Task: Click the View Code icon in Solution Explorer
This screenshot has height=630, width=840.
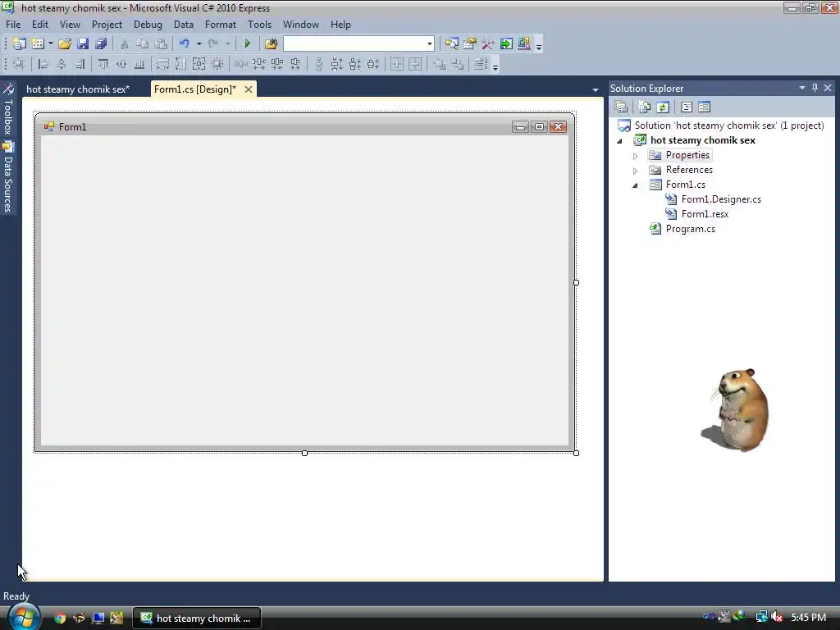Action: pyautogui.click(x=687, y=107)
